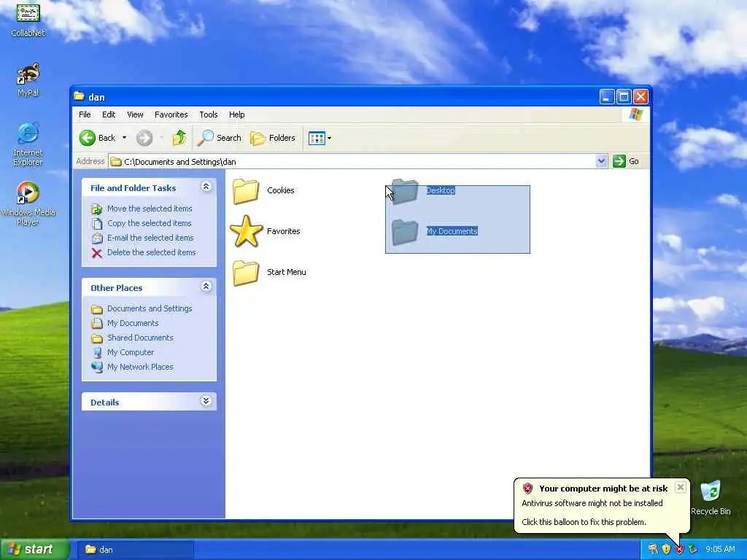
Task: Open My Documents link in Other Places
Action: pyautogui.click(x=133, y=323)
